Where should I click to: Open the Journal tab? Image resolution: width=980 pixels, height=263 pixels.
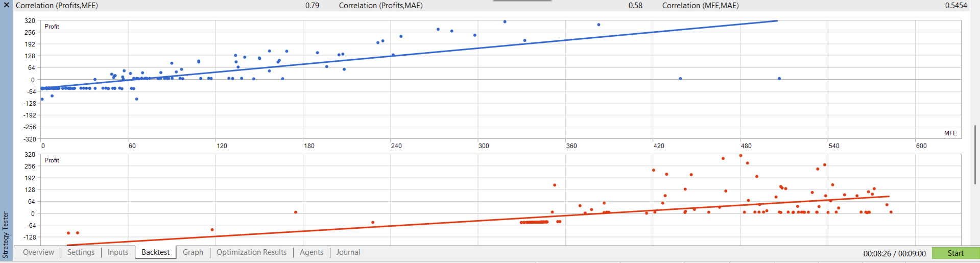[348, 252]
